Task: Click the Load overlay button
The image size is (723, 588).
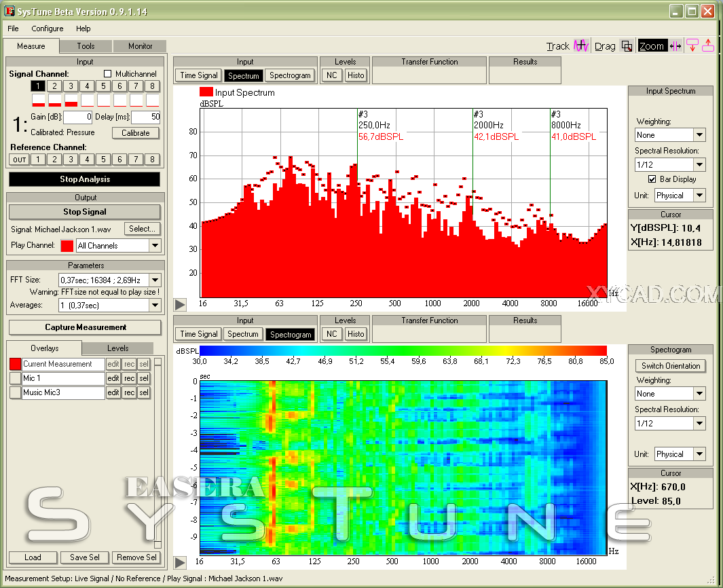Action: [x=33, y=557]
